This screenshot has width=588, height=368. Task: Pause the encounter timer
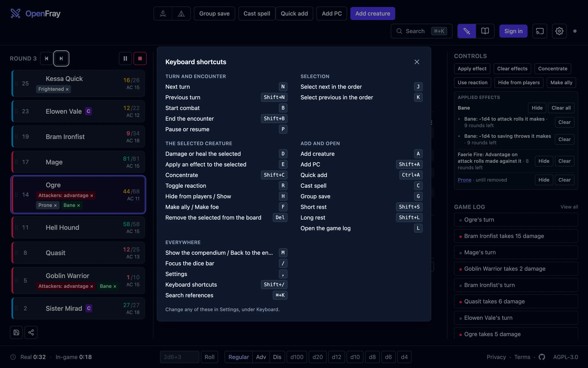[x=125, y=58]
